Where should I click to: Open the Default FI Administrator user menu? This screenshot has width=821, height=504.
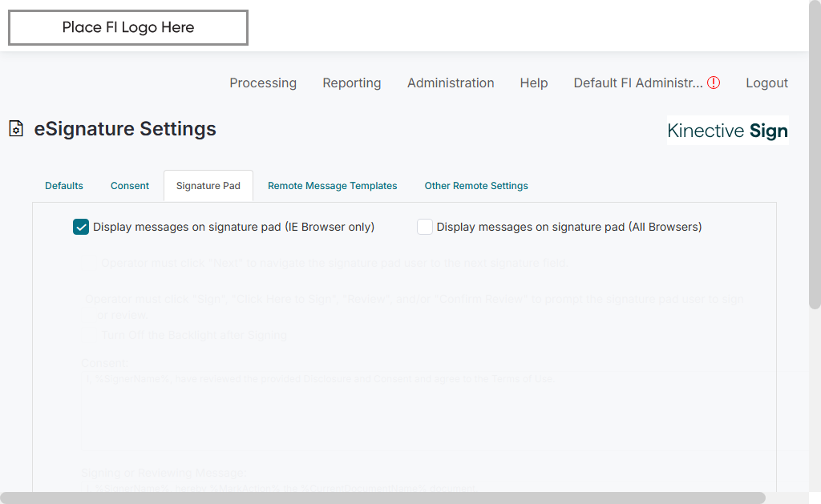point(637,83)
